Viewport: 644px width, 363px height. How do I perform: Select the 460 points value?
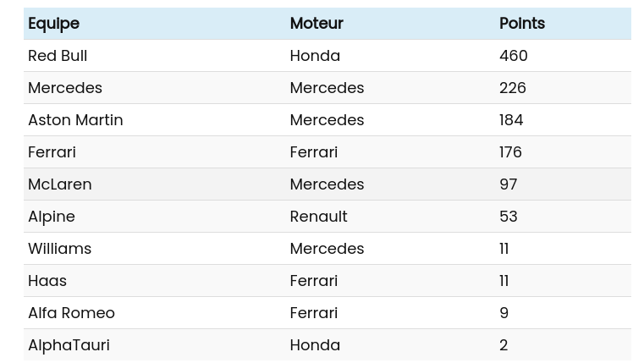coord(514,56)
